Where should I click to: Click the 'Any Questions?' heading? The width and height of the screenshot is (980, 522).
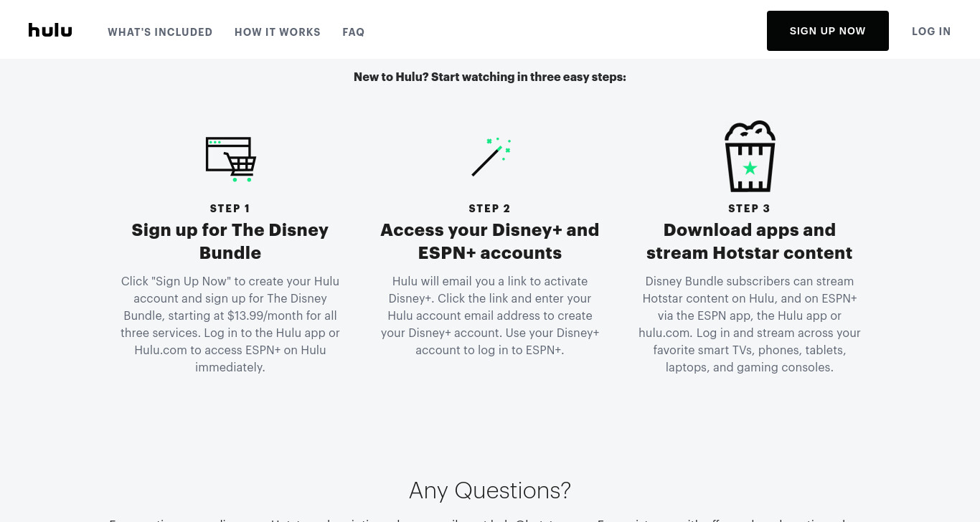point(490,490)
